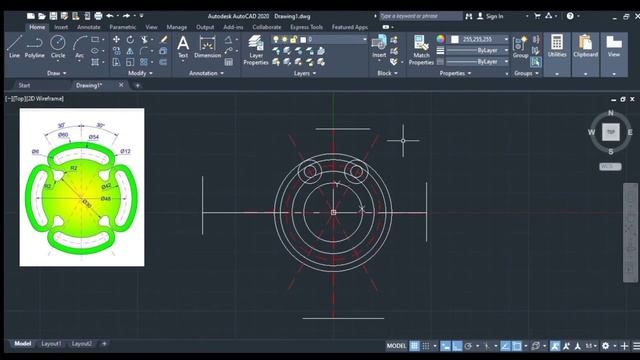640x360 pixels.
Task: Click the Undo arrow
Action: (x=110, y=16)
